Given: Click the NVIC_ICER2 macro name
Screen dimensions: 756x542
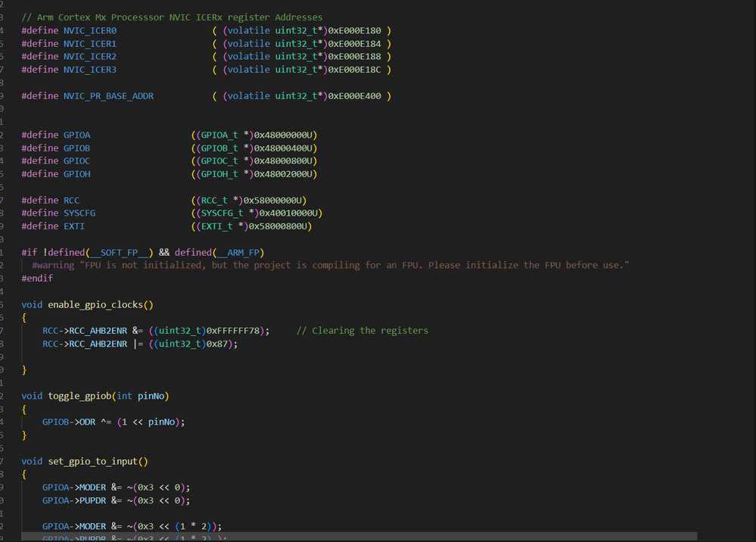Looking at the screenshot, I should (x=90, y=57).
